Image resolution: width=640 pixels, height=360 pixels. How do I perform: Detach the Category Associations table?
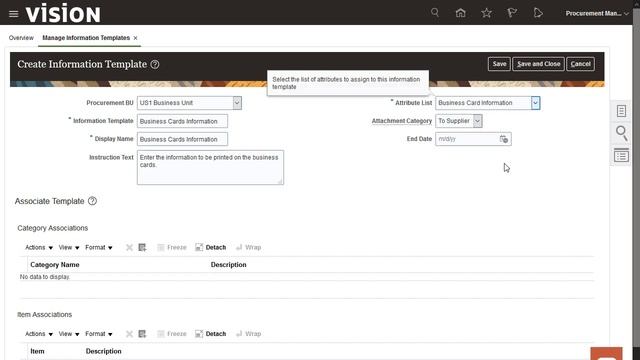pos(211,247)
